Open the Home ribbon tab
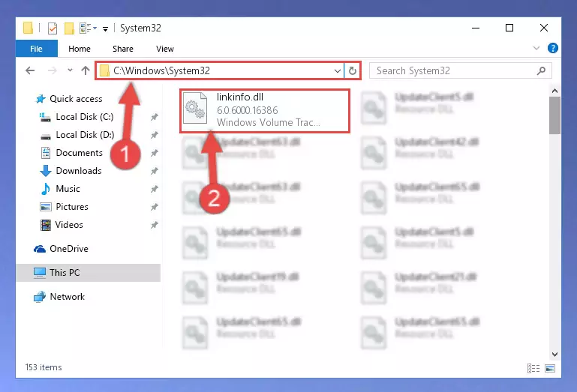This screenshot has width=577, height=392. 80,49
